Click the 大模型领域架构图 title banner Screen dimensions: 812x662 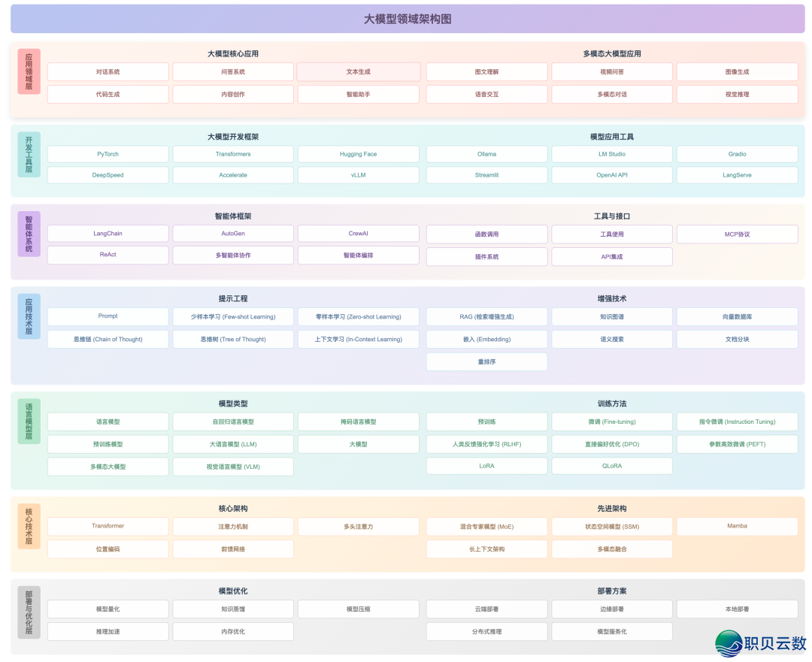click(x=407, y=19)
